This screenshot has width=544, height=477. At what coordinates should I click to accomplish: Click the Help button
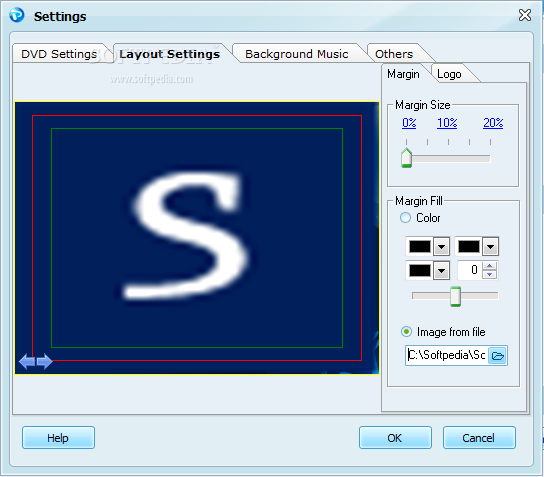point(58,438)
